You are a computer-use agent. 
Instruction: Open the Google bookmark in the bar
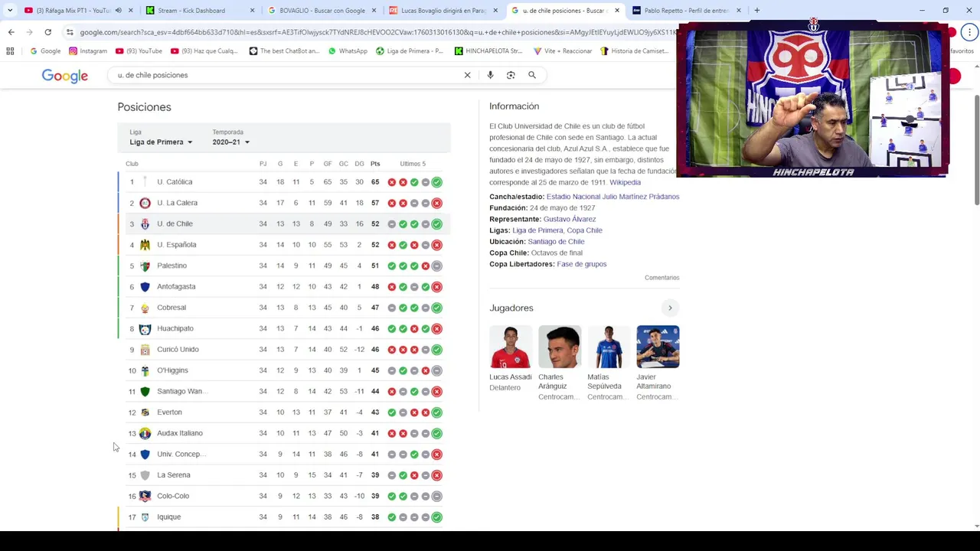(x=45, y=51)
